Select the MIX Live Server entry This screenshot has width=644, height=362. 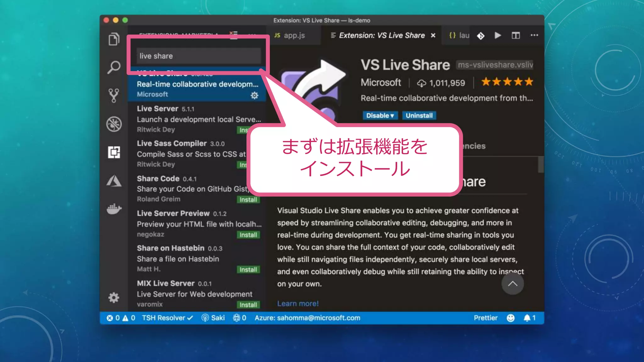(x=197, y=293)
